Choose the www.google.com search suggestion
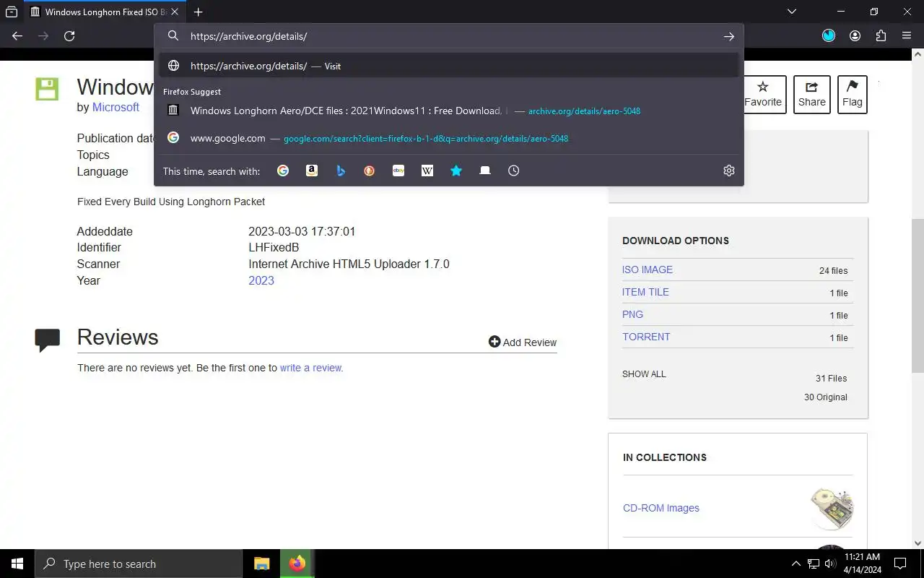Screen dimensions: 924x578 tap(449, 138)
